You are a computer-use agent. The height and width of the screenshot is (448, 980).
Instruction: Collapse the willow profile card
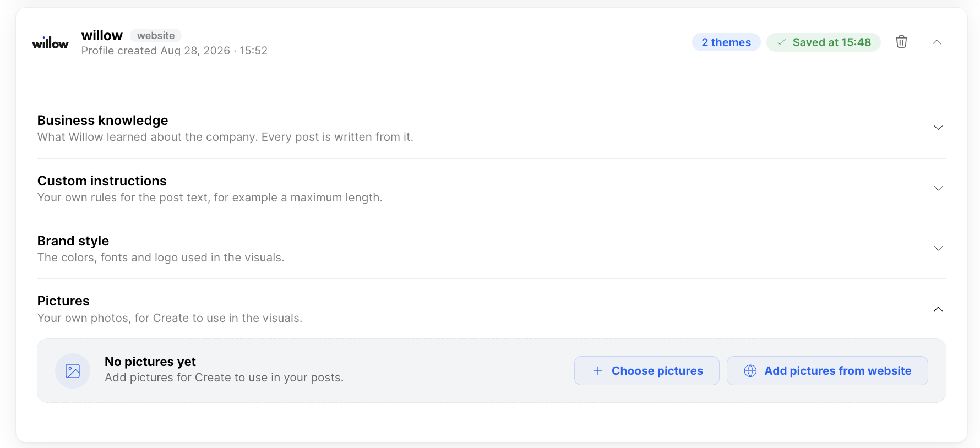[x=937, y=42]
